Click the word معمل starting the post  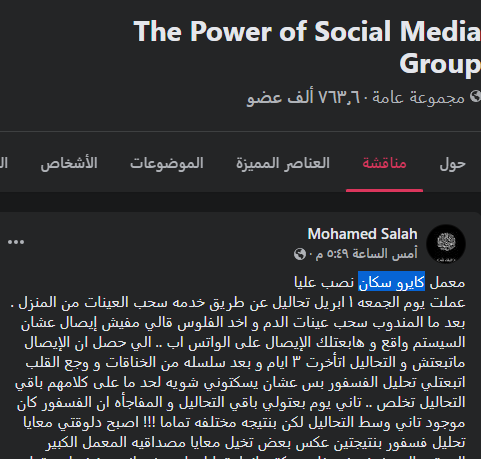tap(447, 283)
